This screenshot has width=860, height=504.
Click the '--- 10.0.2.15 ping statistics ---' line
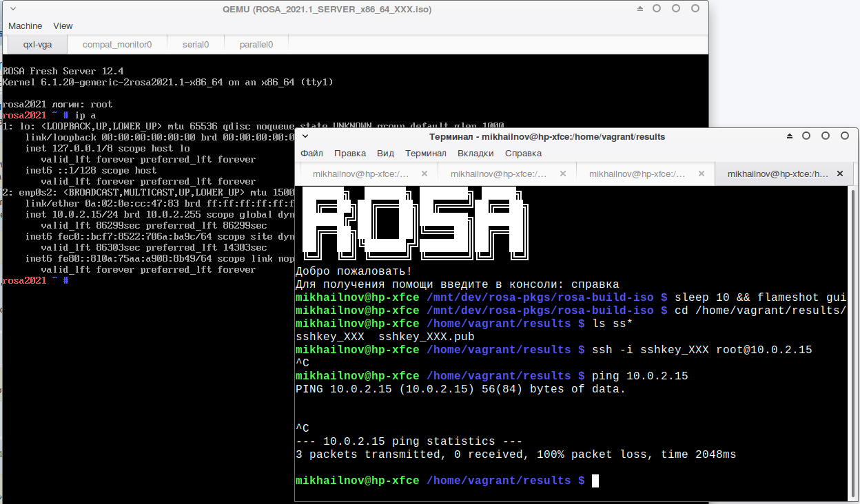coord(409,441)
